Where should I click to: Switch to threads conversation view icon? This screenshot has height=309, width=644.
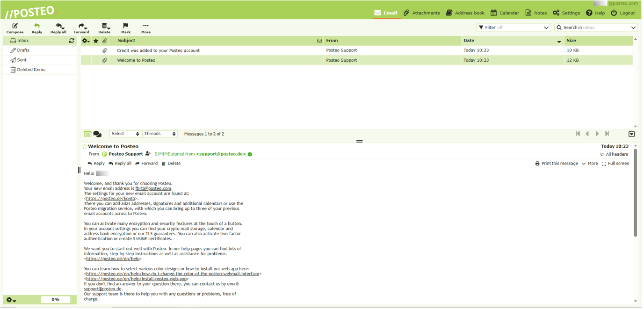pyautogui.click(x=97, y=134)
